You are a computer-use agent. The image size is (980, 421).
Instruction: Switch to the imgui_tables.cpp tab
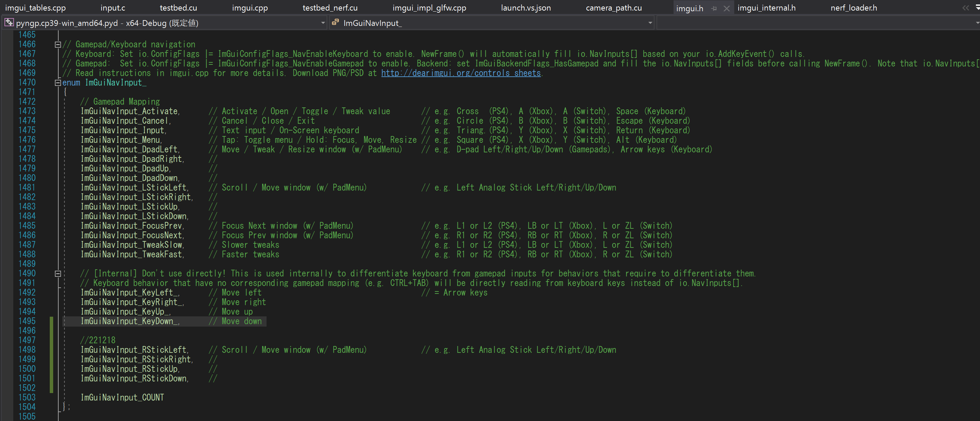coord(35,8)
